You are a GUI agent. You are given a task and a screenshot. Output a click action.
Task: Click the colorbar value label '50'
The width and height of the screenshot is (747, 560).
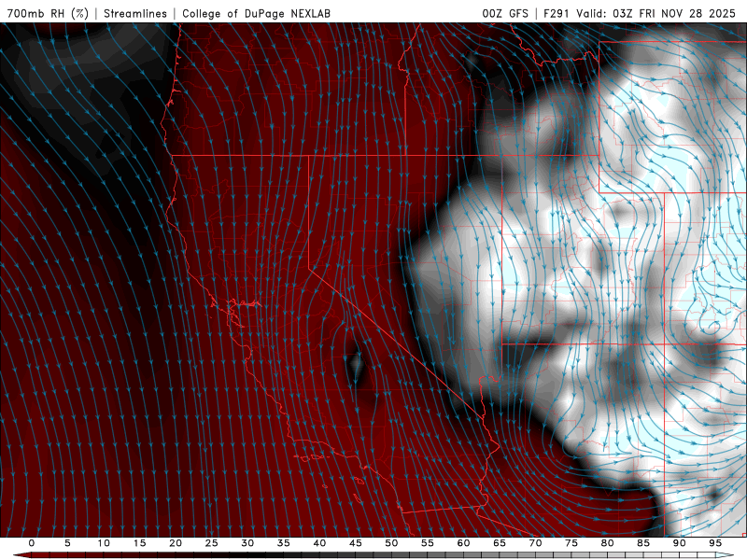(391, 543)
